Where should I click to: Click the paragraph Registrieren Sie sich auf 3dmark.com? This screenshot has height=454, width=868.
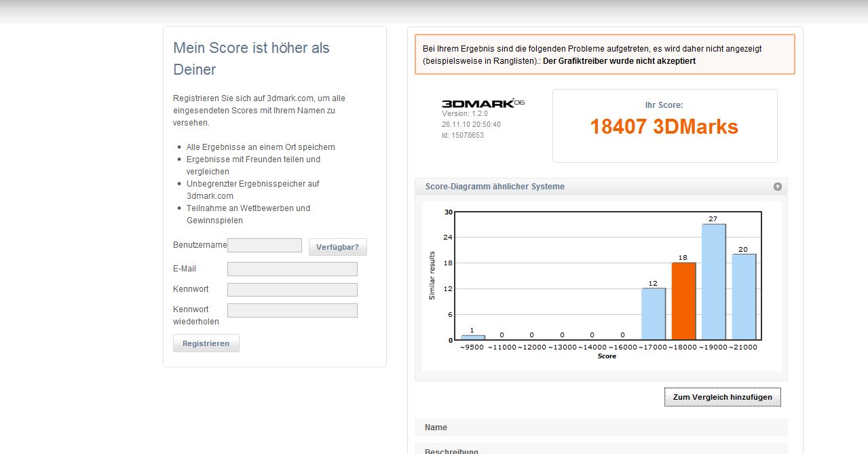coord(259,111)
